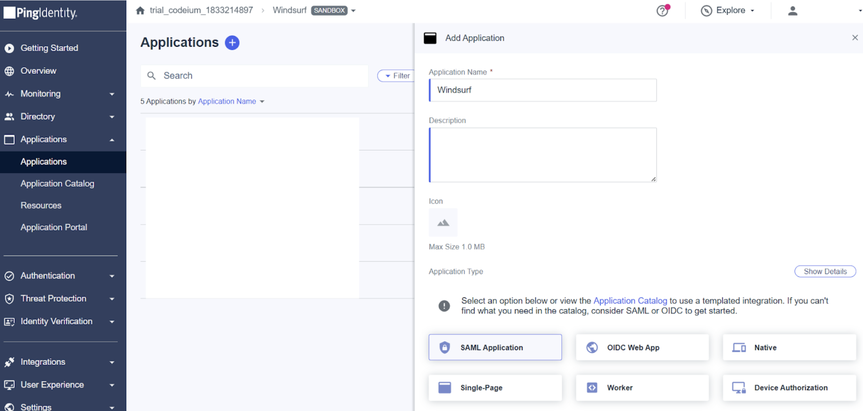The height and width of the screenshot is (411, 868).
Task: Click trial_codeium_1833214897 breadcrumb
Action: (201, 10)
